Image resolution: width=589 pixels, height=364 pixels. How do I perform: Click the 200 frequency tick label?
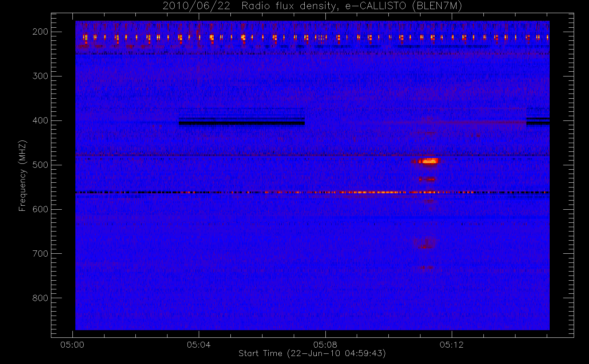click(40, 32)
